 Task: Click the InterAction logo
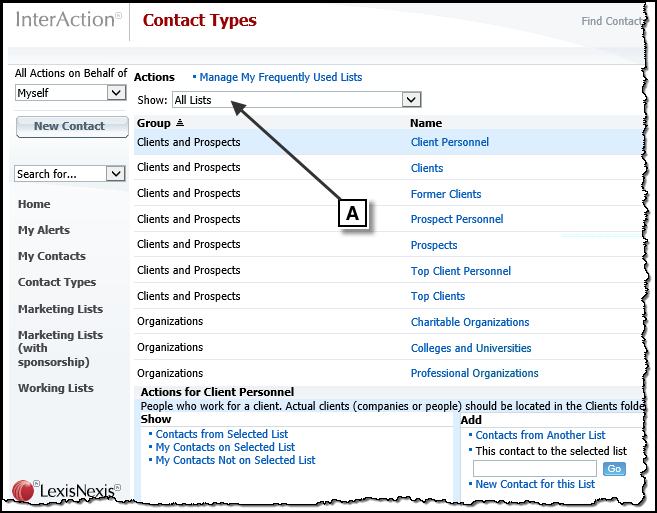tap(69, 20)
